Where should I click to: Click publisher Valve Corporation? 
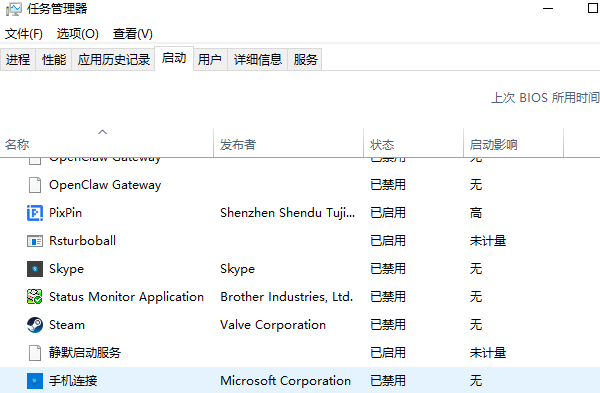point(273,325)
